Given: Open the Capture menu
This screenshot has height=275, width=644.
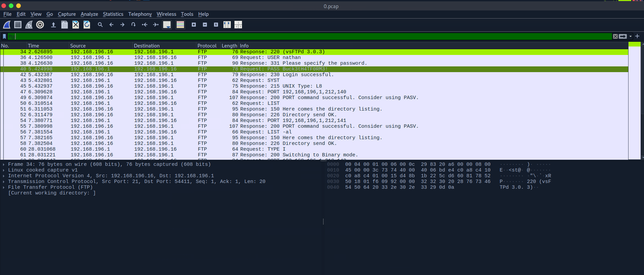Looking at the screenshot, I should (67, 14).
